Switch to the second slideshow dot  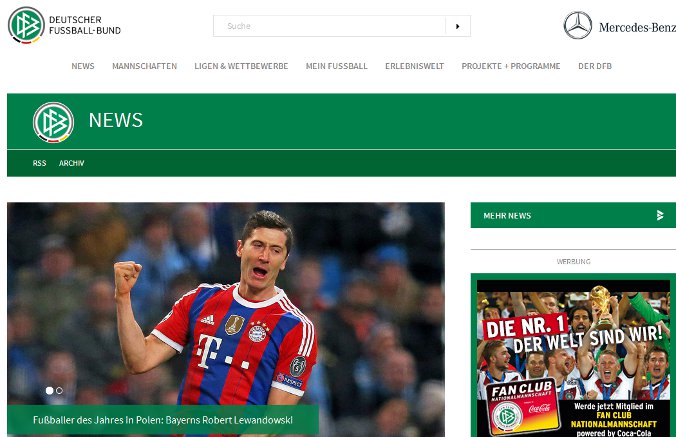click(59, 390)
